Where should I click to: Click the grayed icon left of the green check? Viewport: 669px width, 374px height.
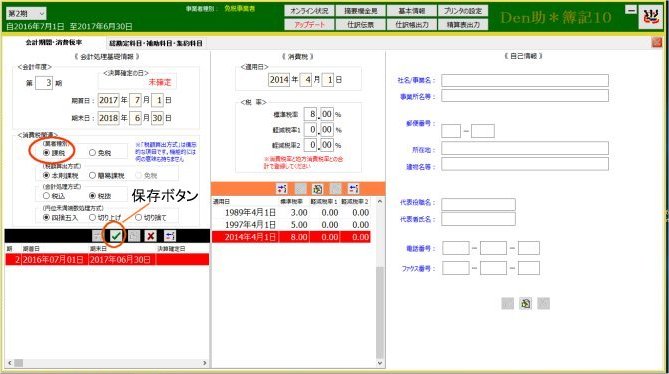click(98, 236)
